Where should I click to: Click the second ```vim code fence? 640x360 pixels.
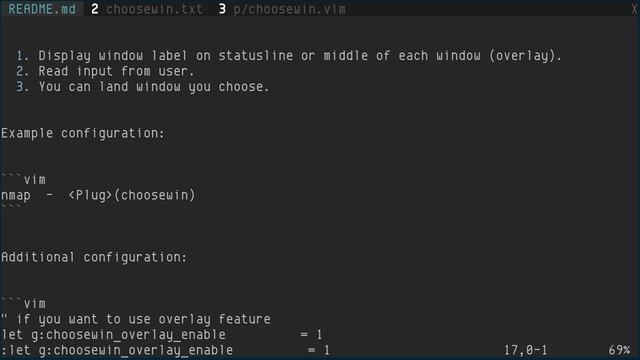pos(23,304)
